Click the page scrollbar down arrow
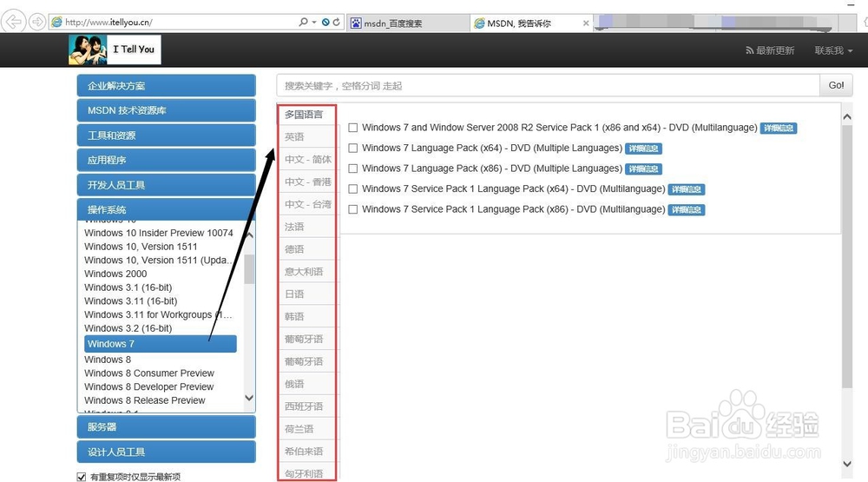Image resolution: width=868 pixels, height=482 pixels. click(847, 464)
